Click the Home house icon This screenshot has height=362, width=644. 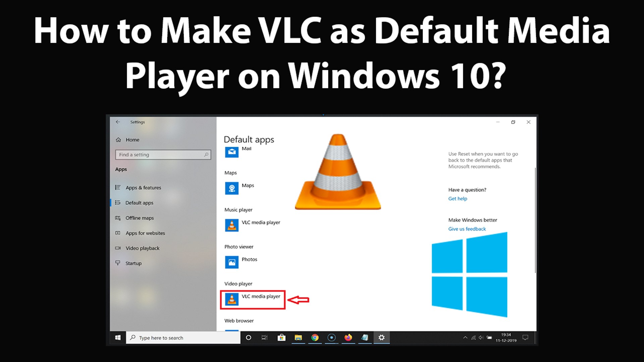[118, 140]
